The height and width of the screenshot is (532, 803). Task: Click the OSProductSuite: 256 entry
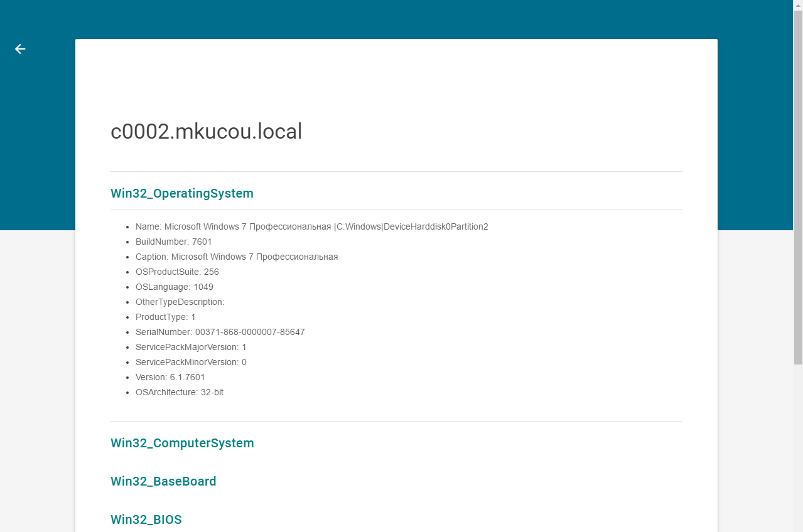coord(177,272)
